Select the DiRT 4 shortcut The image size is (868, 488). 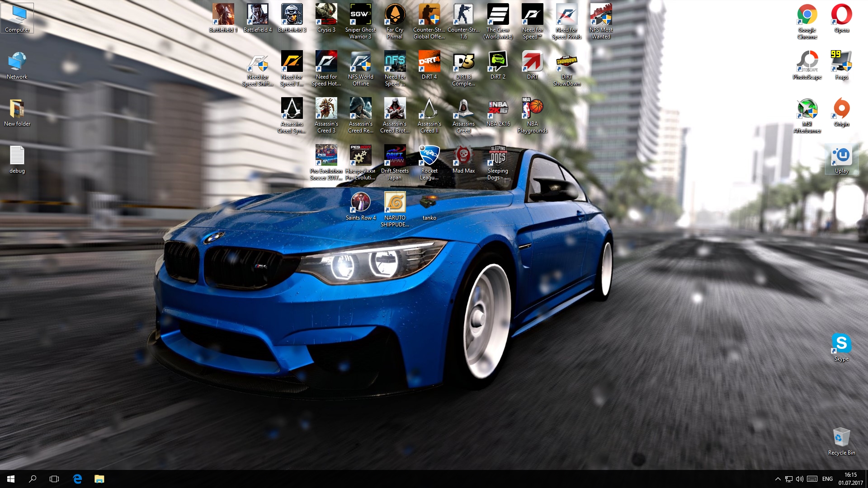point(429,62)
